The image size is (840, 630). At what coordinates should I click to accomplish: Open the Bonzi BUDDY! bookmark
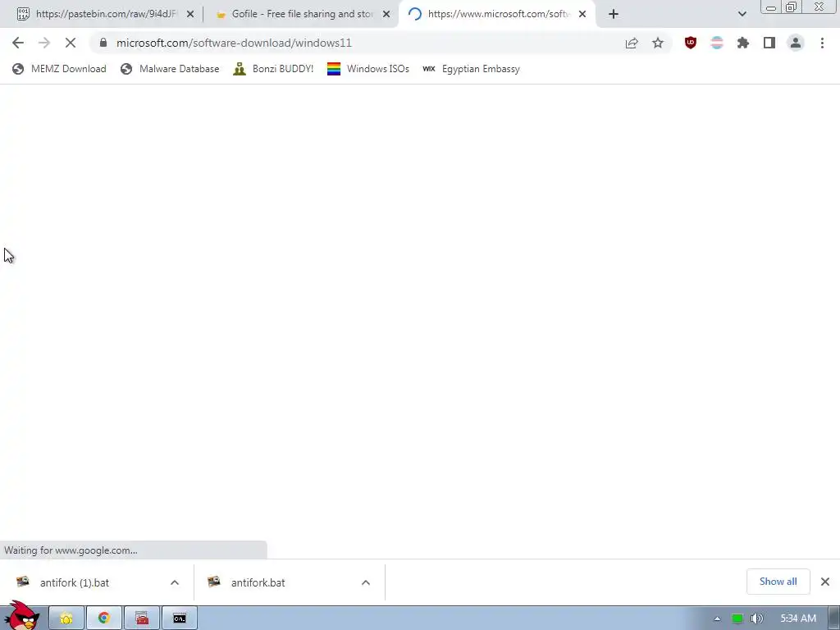click(273, 69)
